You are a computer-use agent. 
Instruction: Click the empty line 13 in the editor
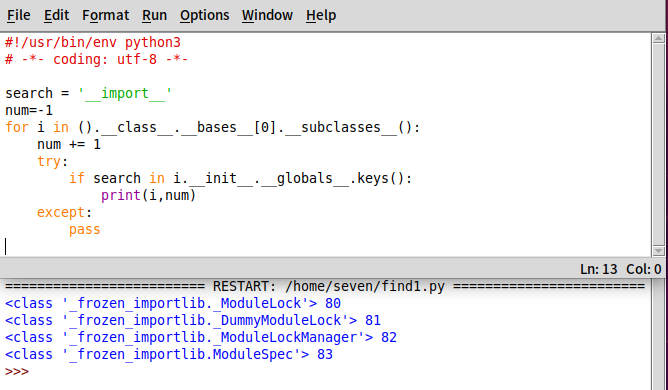[x=326, y=246]
